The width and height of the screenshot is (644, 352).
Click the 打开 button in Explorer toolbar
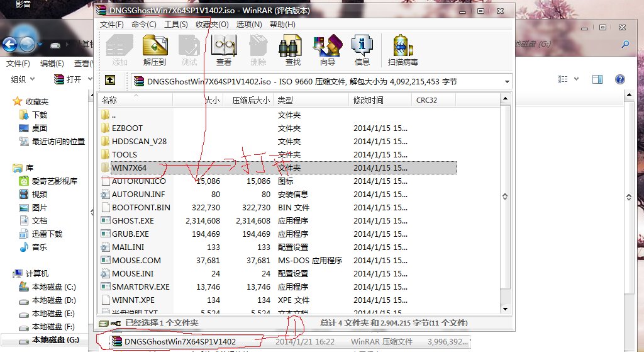[x=68, y=79]
